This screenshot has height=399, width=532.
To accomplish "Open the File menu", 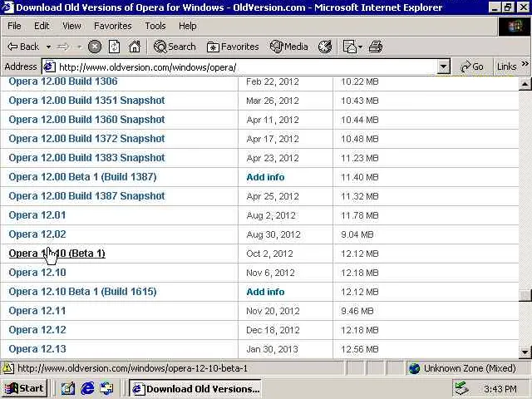I will 14,26.
